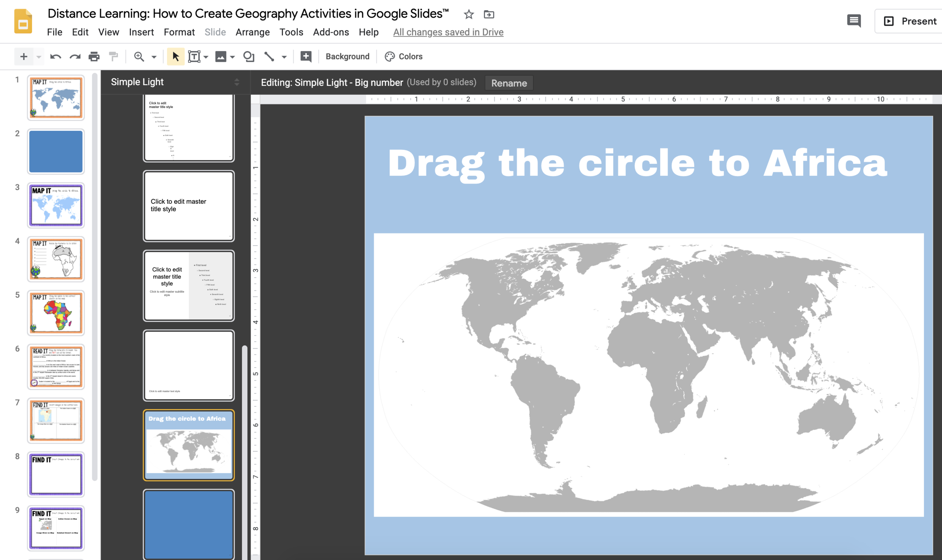Select slide 8 FIND IT thumbnail

tap(56, 475)
